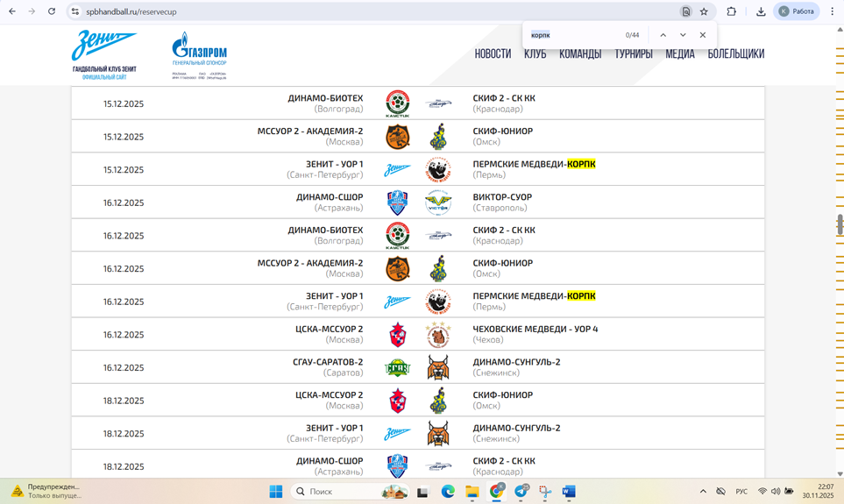
Task: Click ЧЕХОВСКИЕ МЕДВЕДИ - УОР 4 team name
Action: click(535, 329)
